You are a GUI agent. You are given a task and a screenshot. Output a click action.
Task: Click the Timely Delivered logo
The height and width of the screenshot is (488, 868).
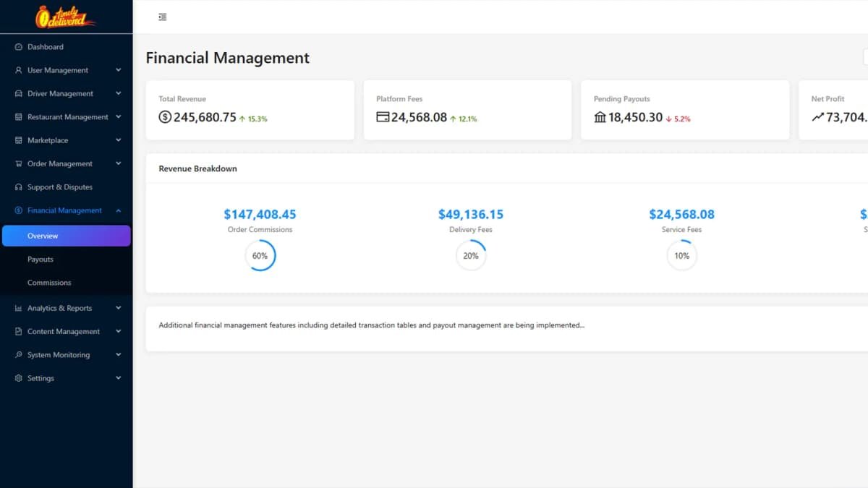[x=65, y=17]
